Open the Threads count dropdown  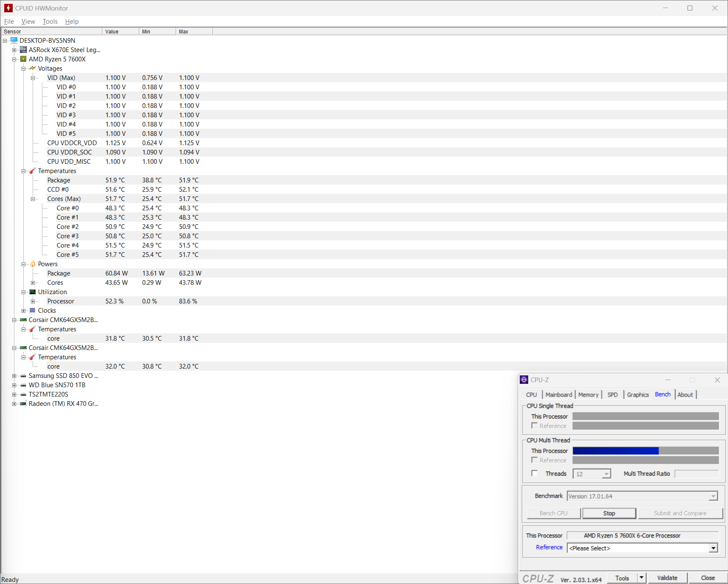point(607,474)
